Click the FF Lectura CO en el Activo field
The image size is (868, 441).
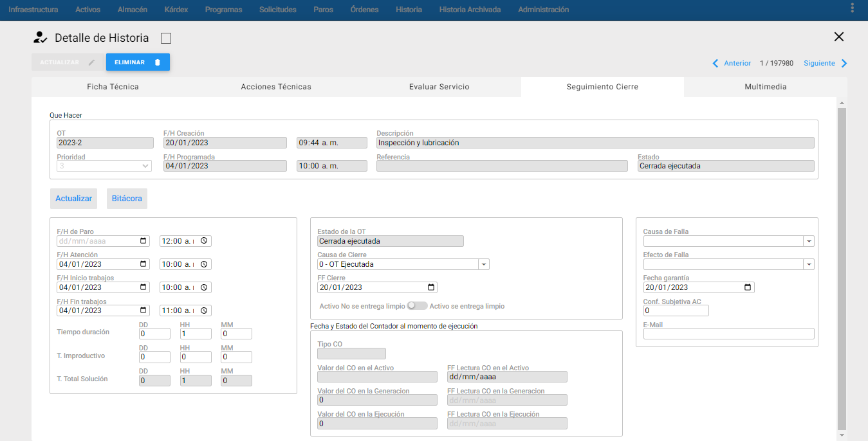[x=507, y=377]
